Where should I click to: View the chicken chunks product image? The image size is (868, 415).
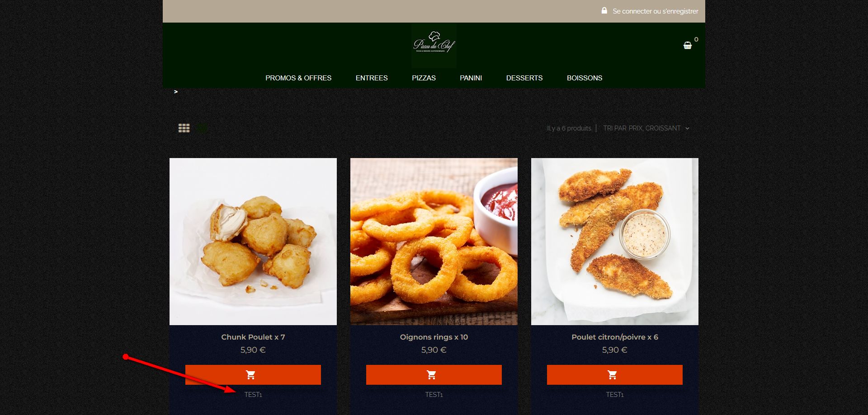tap(253, 242)
